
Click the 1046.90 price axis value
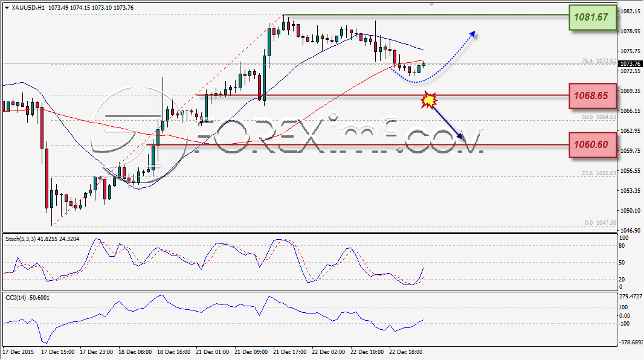[x=631, y=230]
